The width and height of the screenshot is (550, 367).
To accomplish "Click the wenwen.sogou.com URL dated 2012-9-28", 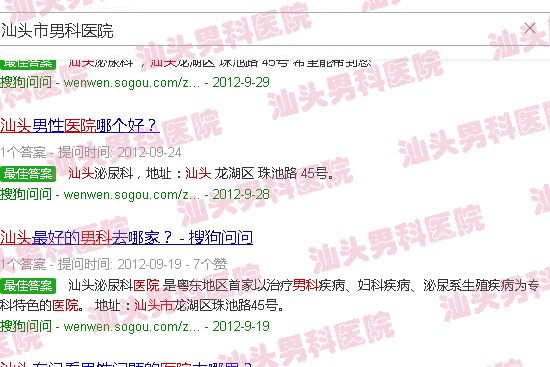I will click(132, 194).
